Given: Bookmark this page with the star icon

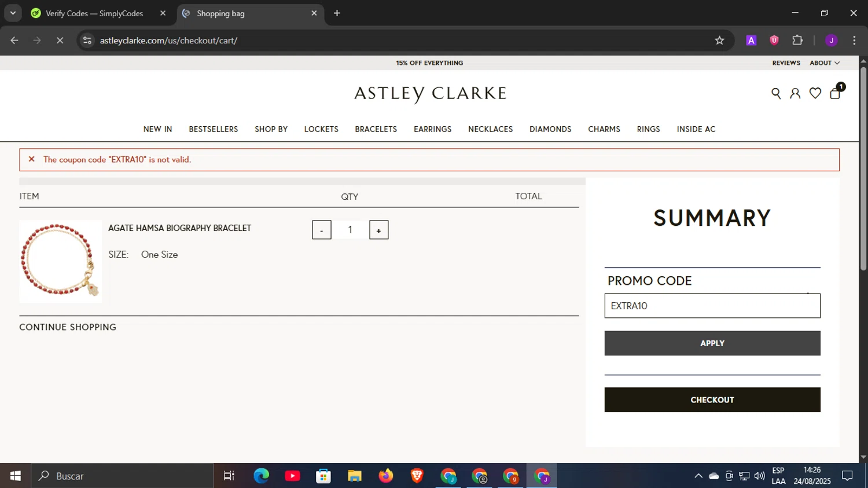Looking at the screenshot, I should point(719,41).
